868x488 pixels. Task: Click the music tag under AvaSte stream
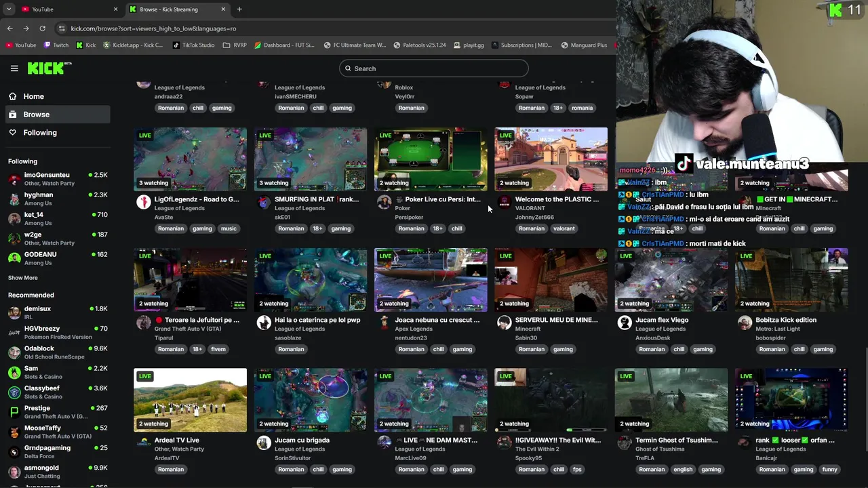tap(229, 228)
